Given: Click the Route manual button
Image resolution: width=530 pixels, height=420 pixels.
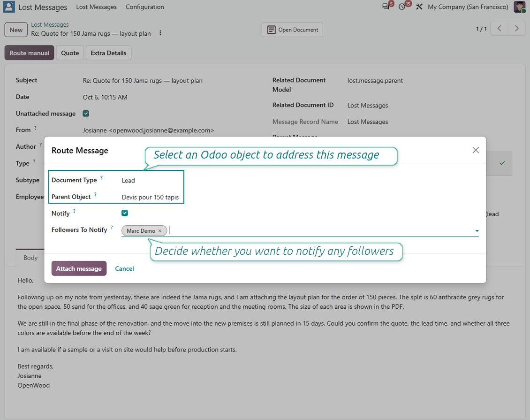Looking at the screenshot, I should pos(30,53).
